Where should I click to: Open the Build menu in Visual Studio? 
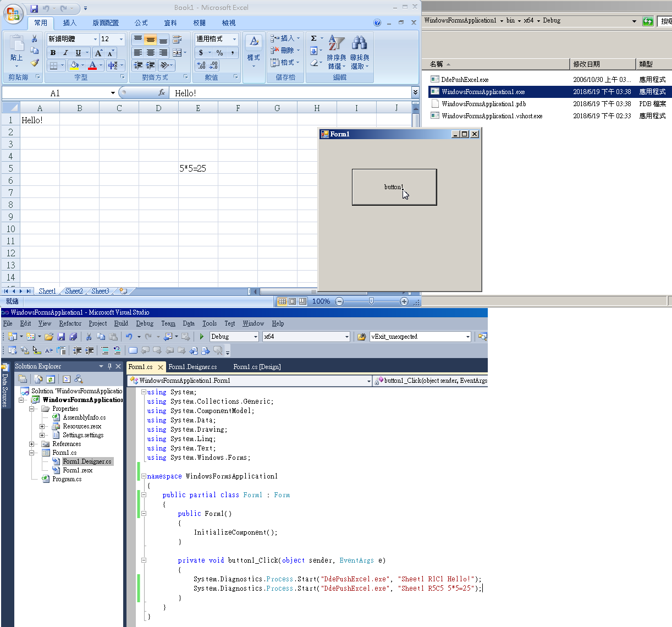121,323
